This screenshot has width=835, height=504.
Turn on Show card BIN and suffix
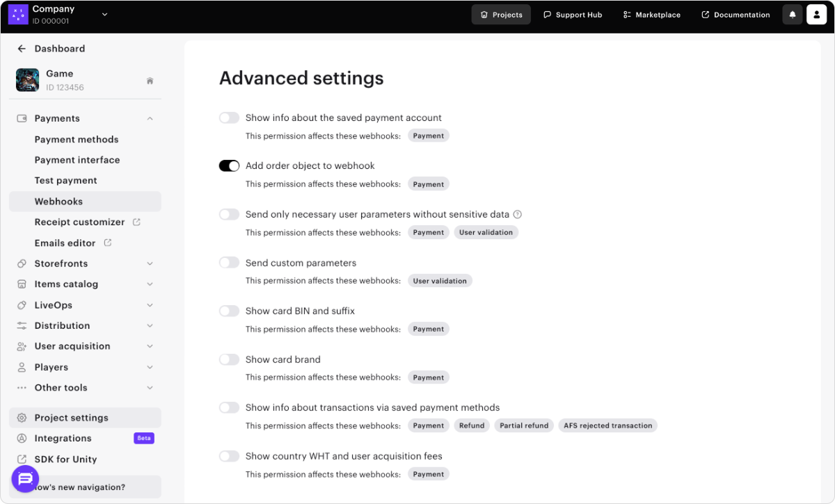click(229, 311)
